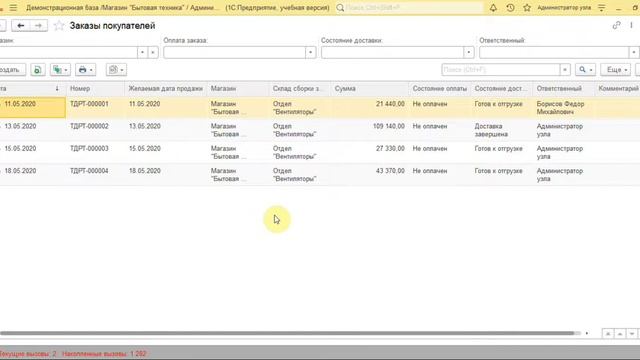Click the Ответственный input field
The height and width of the screenshot is (360, 640).
tap(554, 53)
